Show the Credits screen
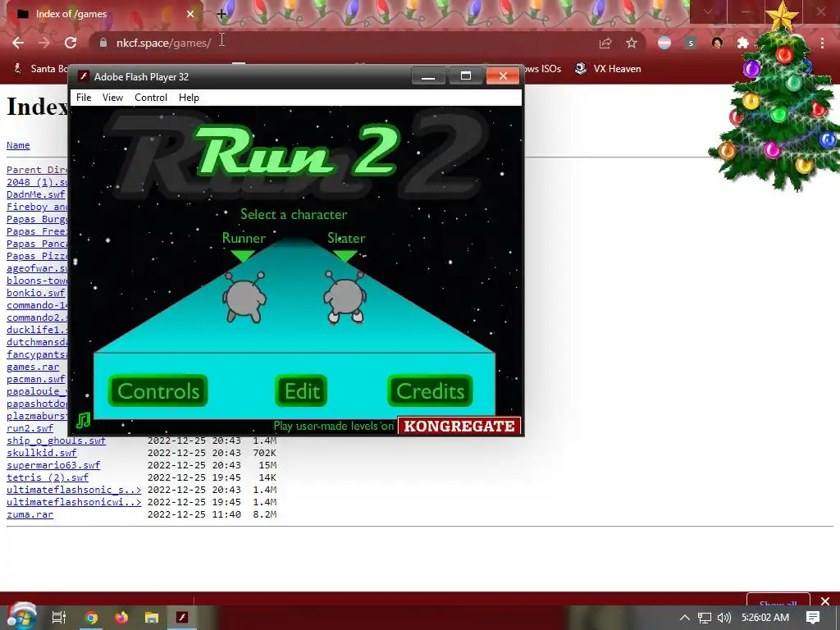Image resolution: width=840 pixels, height=630 pixels. point(430,390)
